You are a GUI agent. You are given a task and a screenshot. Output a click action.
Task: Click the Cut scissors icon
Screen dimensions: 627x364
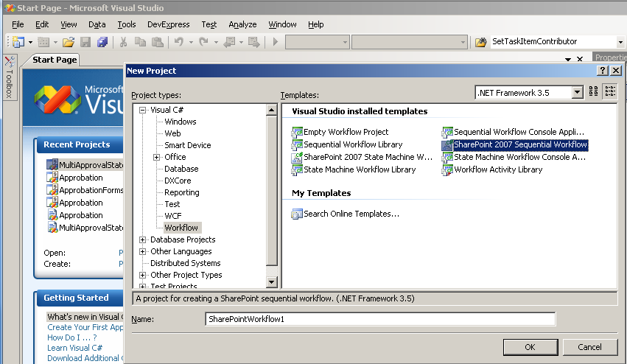coord(123,41)
